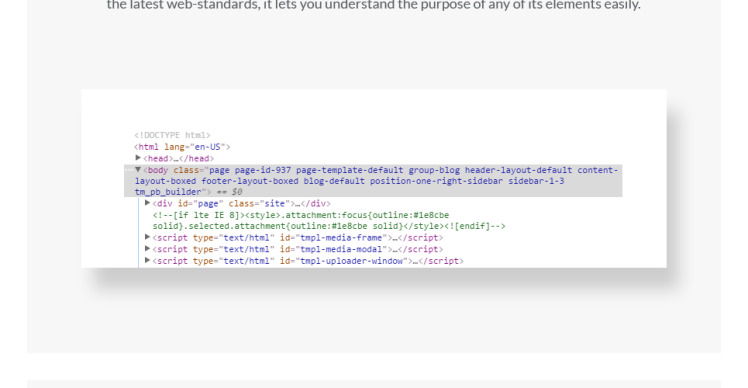This screenshot has height=388, width=748.
Task: Click the == $0 marker
Action: click(229, 192)
